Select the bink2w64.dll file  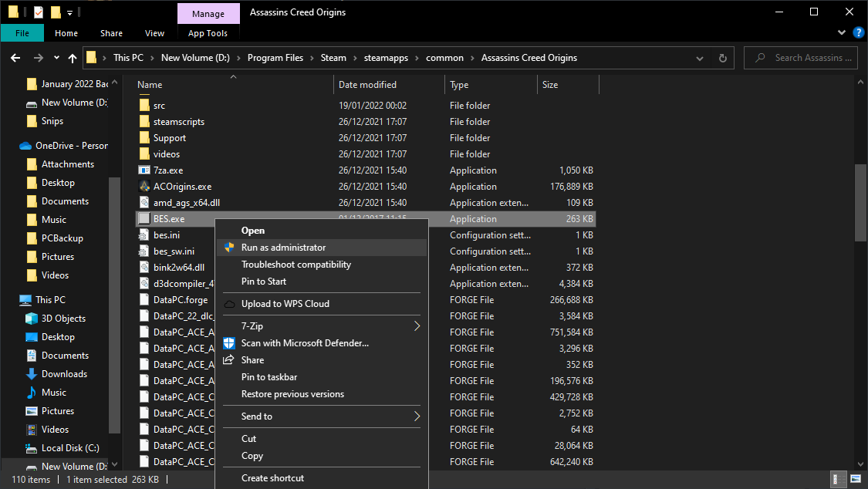(179, 267)
